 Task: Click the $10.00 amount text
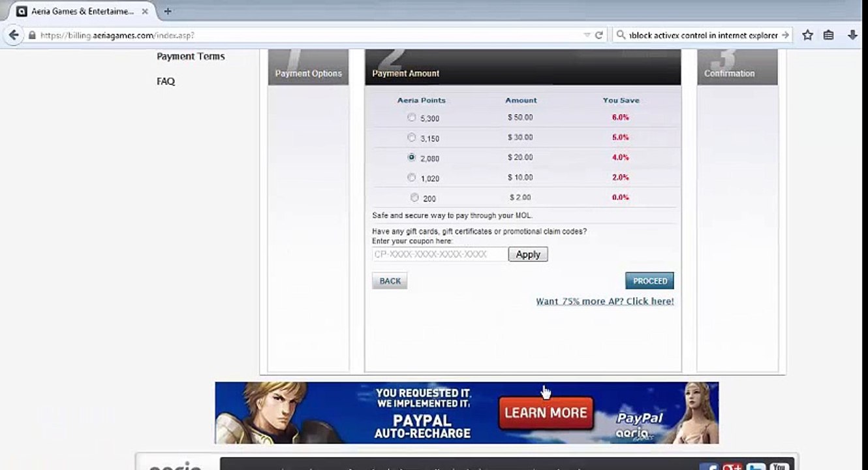pos(520,178)
